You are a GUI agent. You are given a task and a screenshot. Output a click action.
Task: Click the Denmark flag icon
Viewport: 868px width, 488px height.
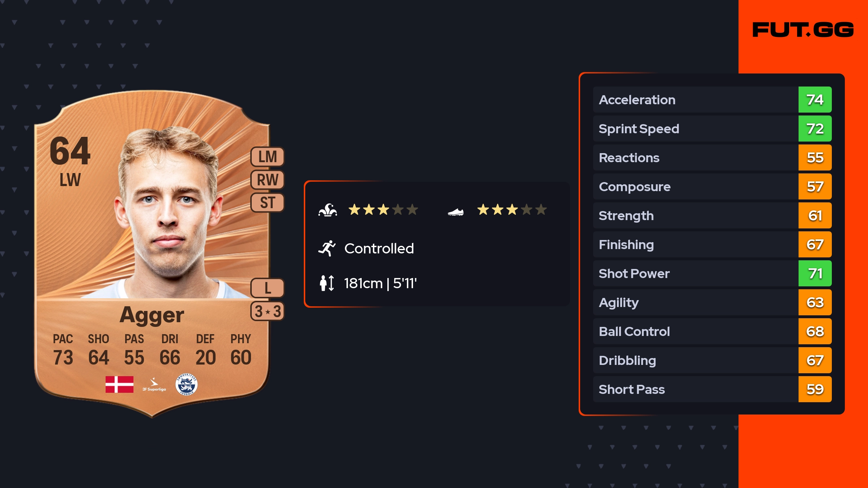(x=119, y=384)
